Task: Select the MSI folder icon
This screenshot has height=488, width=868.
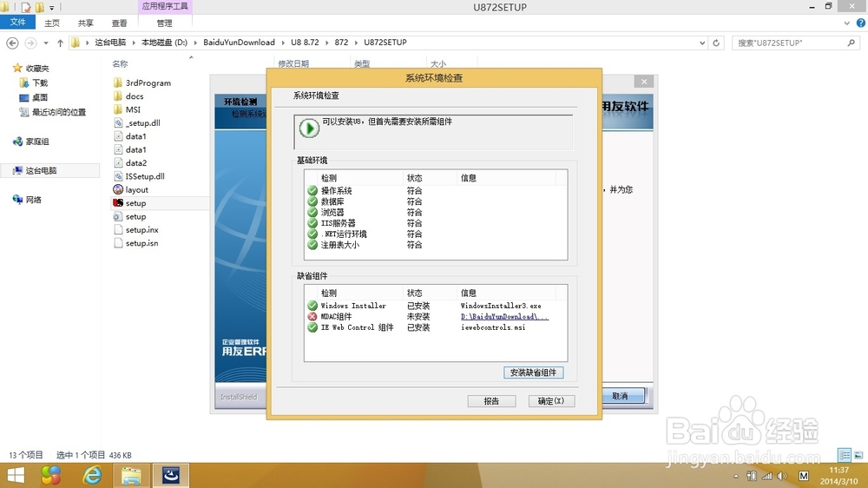Action: (117, 109)
